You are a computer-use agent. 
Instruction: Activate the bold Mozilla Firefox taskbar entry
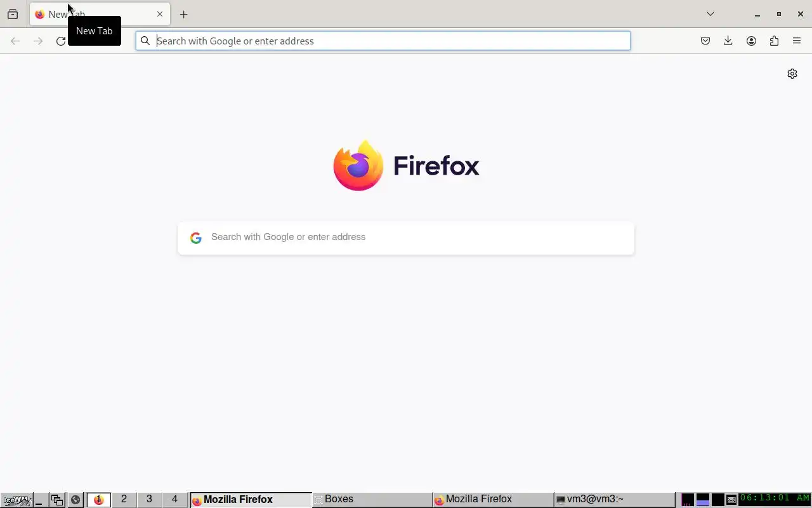(251, 500)
